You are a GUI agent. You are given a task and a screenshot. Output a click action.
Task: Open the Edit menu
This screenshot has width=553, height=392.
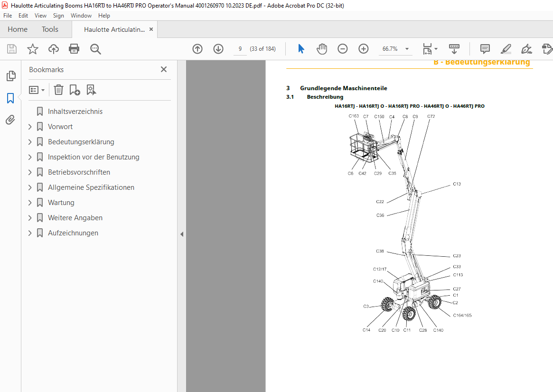[x=23, y=16]
